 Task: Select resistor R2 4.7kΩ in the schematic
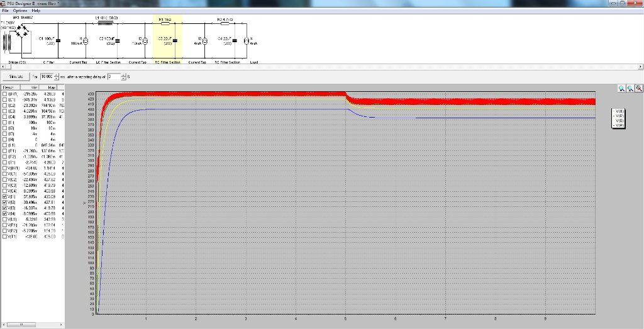click(226, 24)
